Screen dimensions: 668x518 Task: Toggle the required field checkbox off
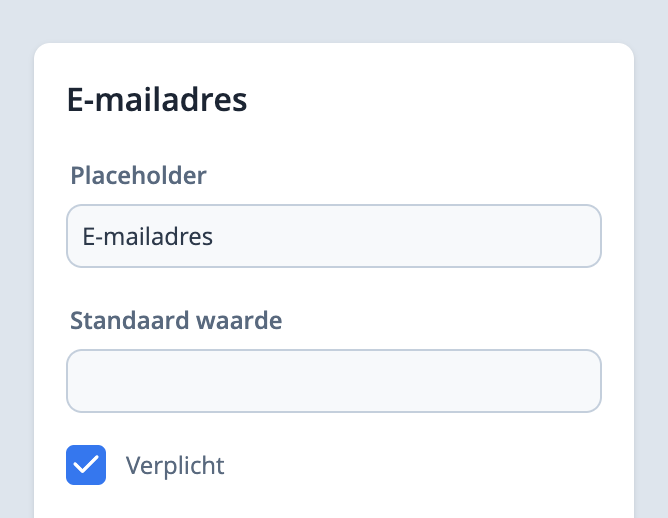point(86,465)
